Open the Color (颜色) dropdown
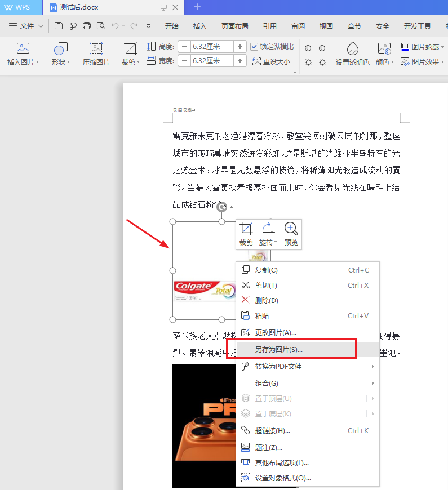The width and height of the screenshot is (448, 490). [384, 55]
